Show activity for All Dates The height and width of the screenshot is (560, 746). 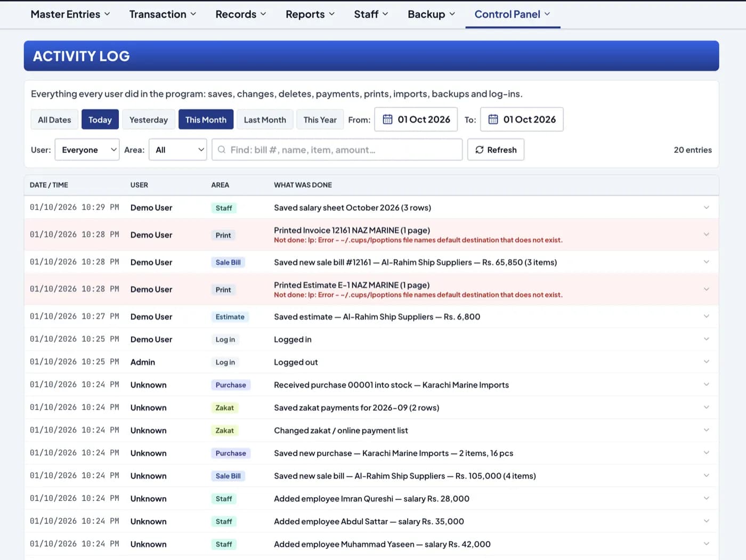click(54, 119)
